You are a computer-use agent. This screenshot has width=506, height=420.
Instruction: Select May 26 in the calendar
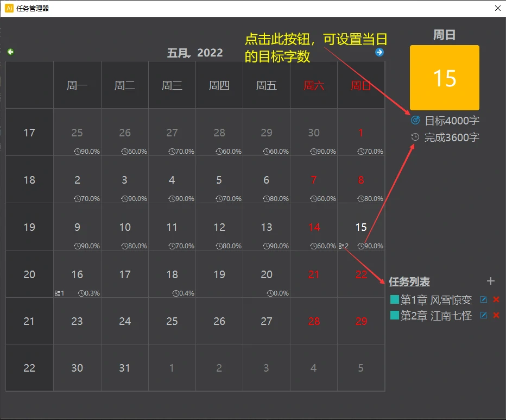click(x=219, y=321)
